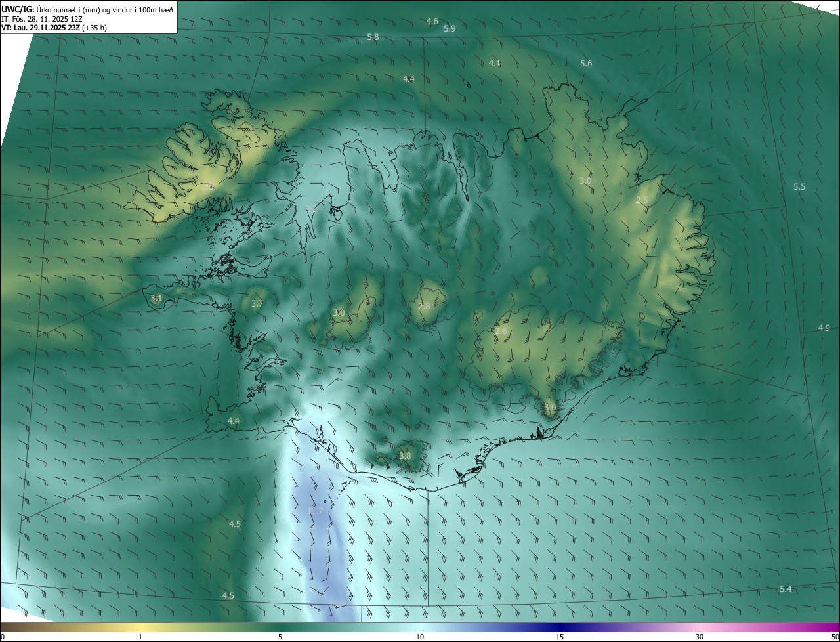Click the UWC/IG map title line
The image size is (840, 642).
pos(87,9)
